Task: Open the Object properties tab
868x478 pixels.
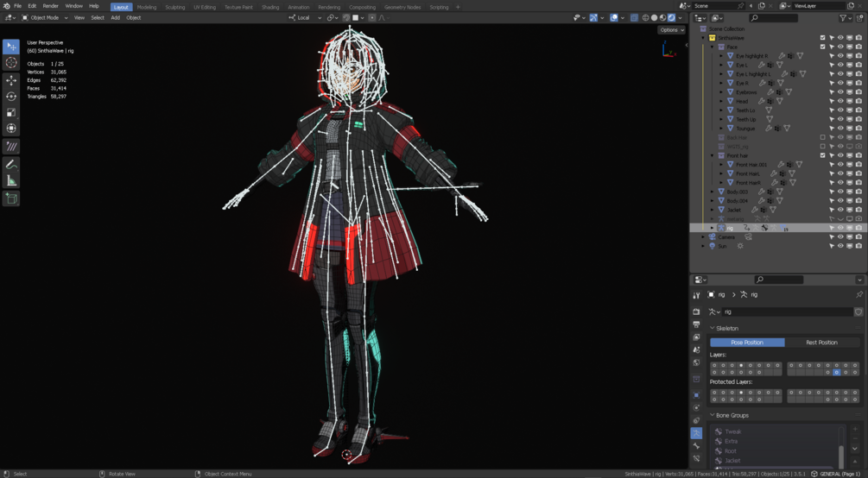Action: (x=697, y=395)
